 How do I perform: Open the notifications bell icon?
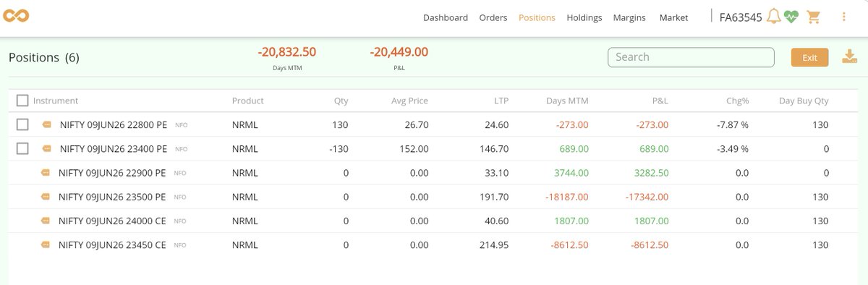(774, 17)
